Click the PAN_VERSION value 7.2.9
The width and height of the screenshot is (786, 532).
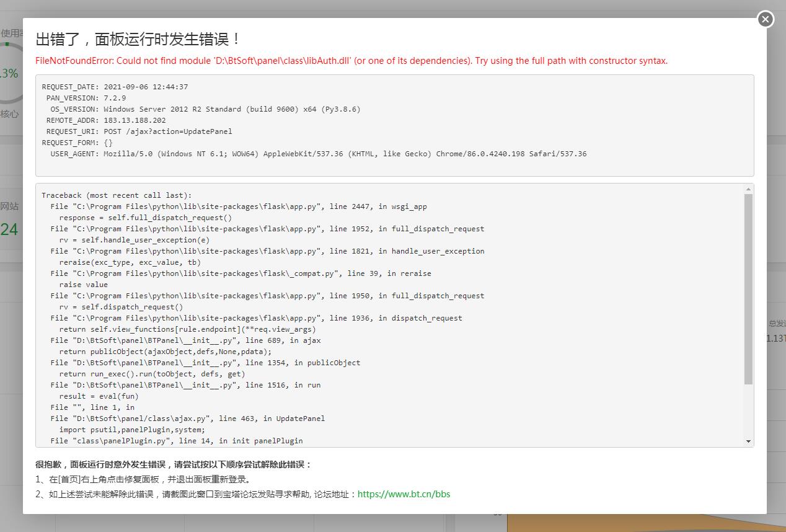pos(115,98)
